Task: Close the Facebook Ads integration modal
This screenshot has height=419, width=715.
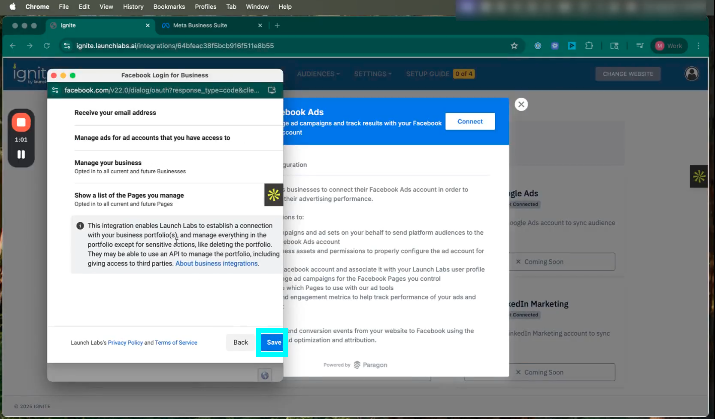Action: pos(521,104)
